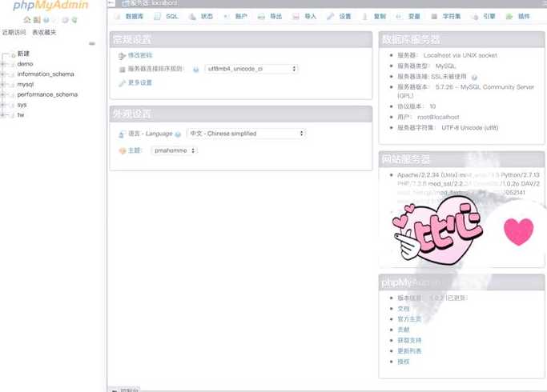
Task: Click the text "5.7.26 - MySQL Community Server"
Action: 485,87
